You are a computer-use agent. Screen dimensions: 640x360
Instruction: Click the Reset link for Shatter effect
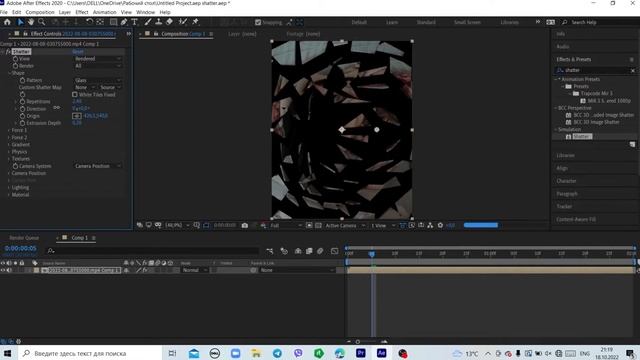pyautogui.click(x=78, y=51)
